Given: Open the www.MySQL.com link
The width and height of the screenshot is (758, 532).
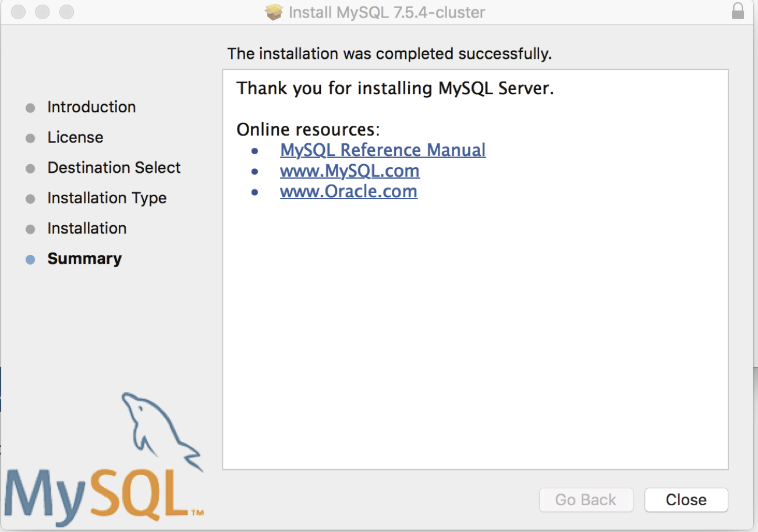Looking at the screenshot, I should (x=349, y=171).
